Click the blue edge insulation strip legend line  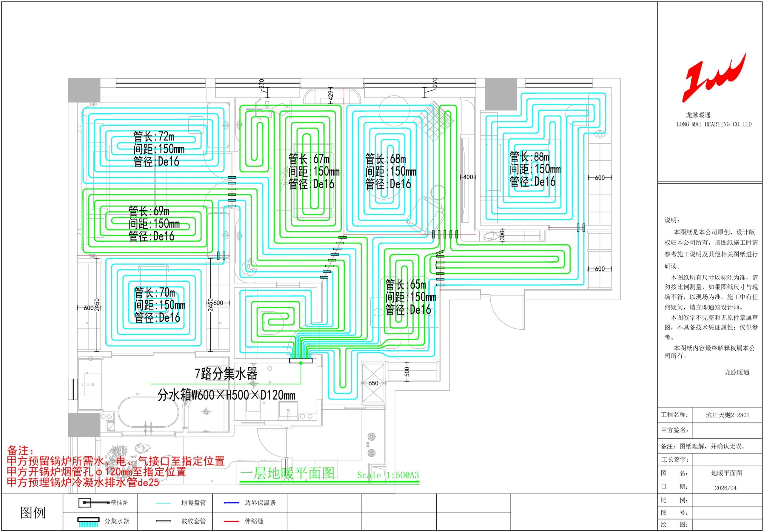(x=231, y=503)
